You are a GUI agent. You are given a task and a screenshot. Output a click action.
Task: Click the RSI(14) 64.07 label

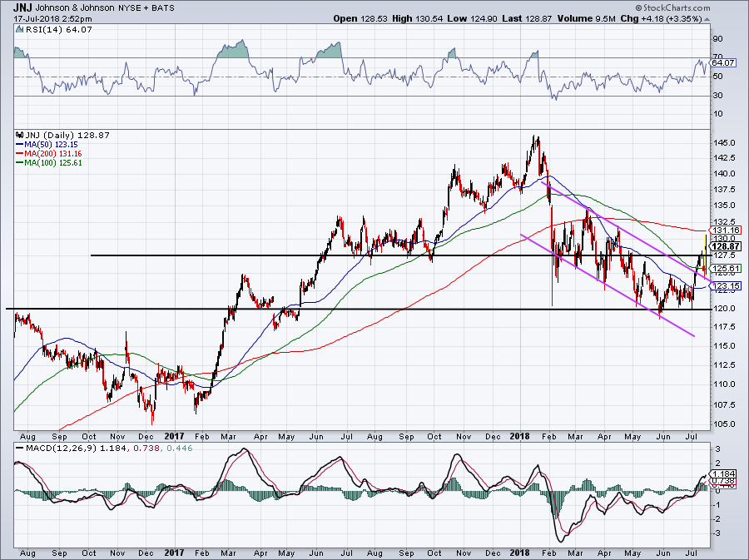(59, 30)
